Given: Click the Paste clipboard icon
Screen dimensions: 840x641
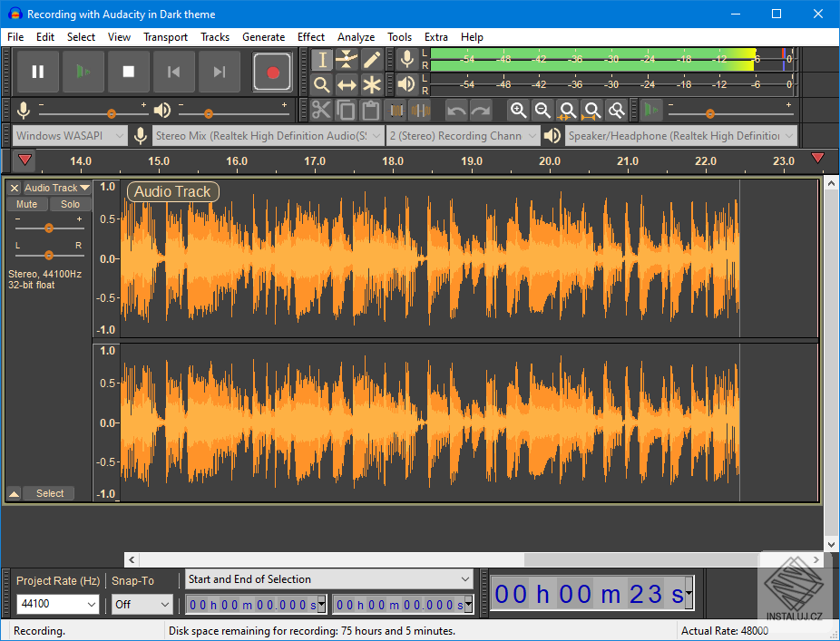Looking at the screenshot, I should coord(371,111).
